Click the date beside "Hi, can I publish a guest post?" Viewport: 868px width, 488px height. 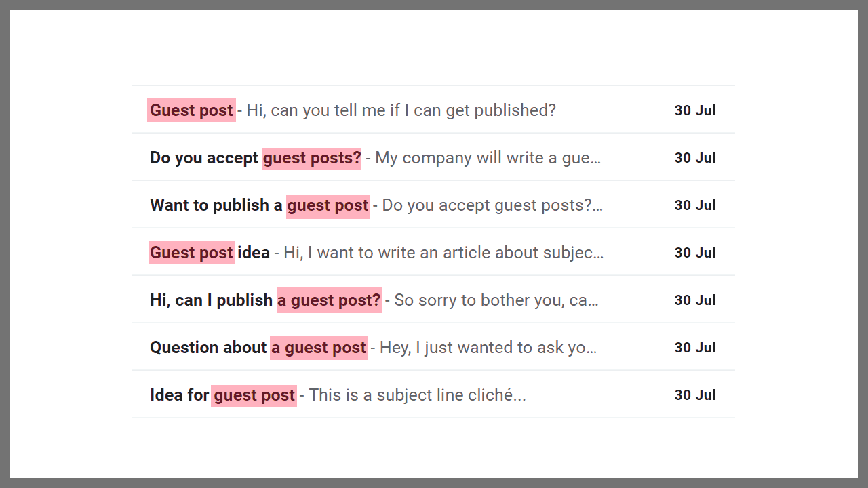tap(695, 300)
